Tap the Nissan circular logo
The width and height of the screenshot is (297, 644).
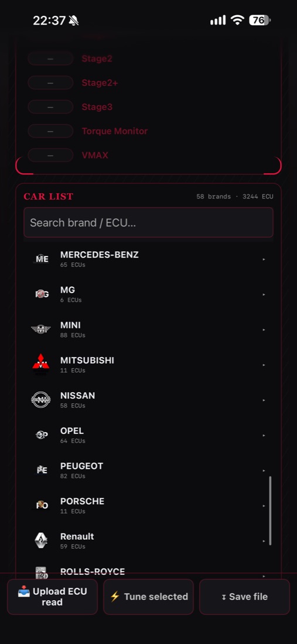(x=41, y=400)
